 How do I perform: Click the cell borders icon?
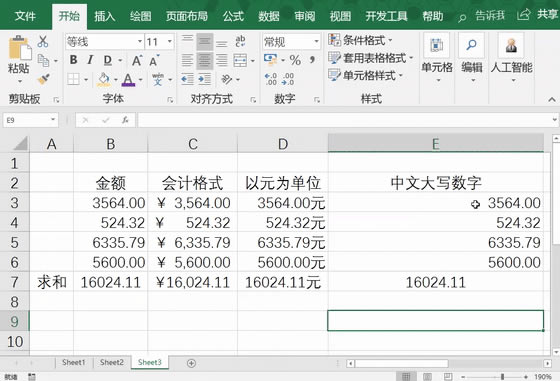pyautogui.click(x=73, y=79)
